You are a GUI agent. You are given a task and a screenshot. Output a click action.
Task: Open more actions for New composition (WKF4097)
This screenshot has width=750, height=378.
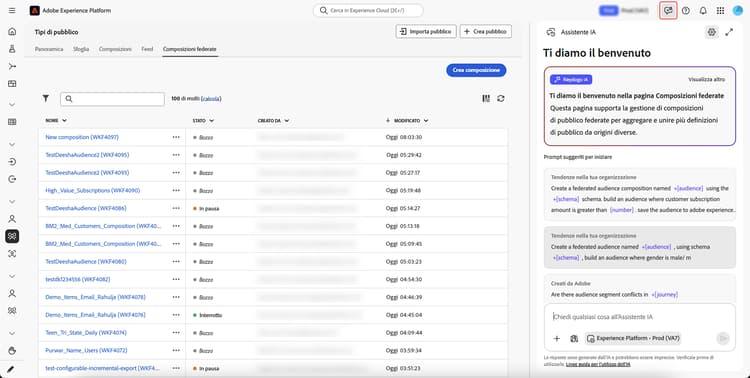176,137
